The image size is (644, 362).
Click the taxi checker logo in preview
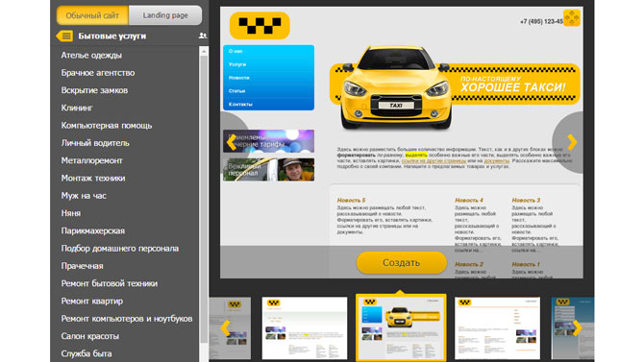click(x=260, y=26)
